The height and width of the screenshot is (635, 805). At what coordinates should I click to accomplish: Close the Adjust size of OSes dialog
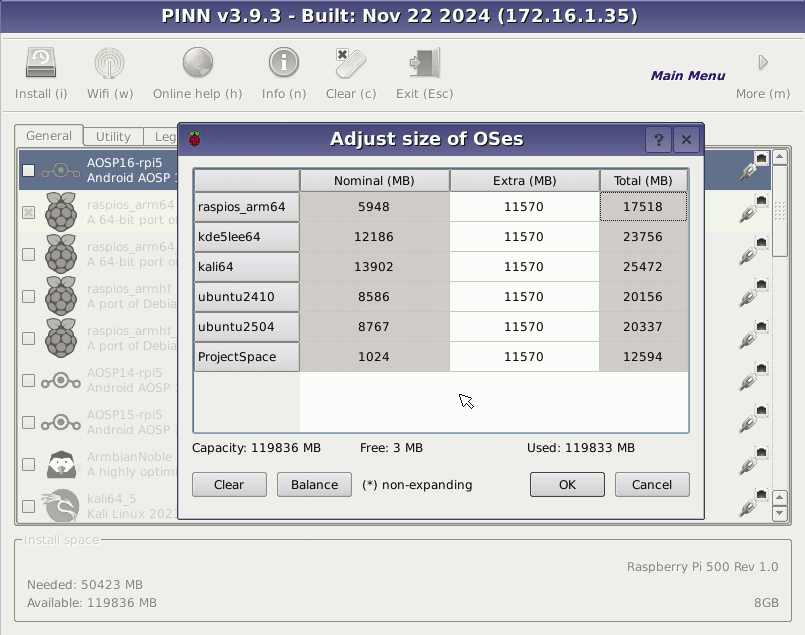(685, 140)
